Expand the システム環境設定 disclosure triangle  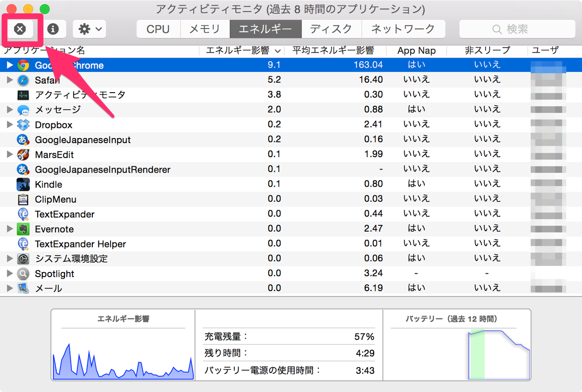(x=10, y=258)
